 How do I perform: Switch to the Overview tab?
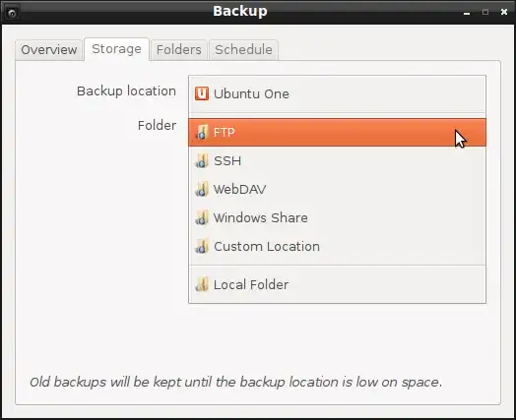click(x=48, y=50)
